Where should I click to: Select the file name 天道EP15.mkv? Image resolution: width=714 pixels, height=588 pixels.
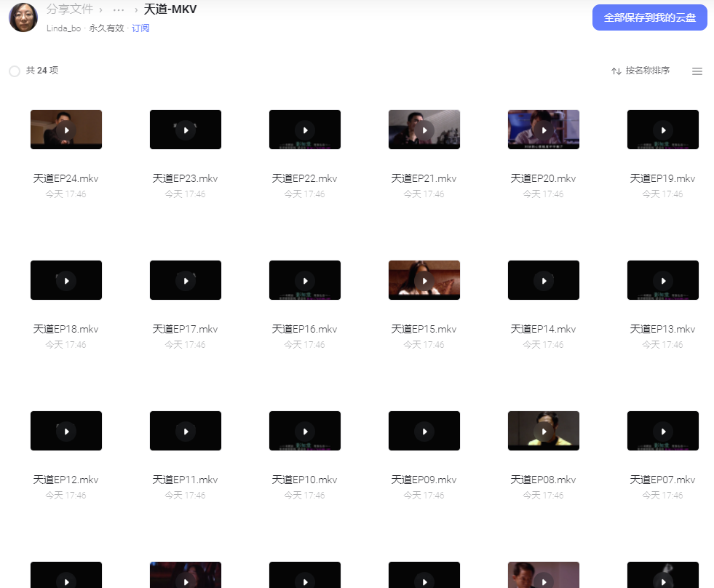click(424, 330)
